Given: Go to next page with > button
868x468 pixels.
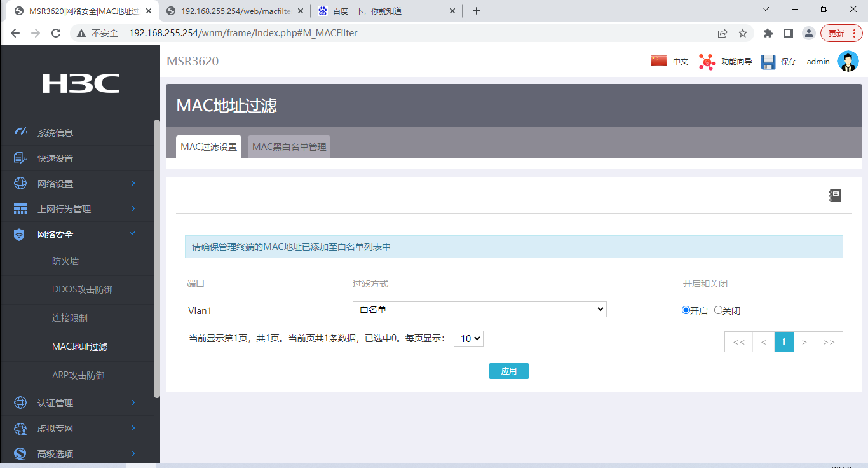Looking at the screenshot, I should (804, 342).
